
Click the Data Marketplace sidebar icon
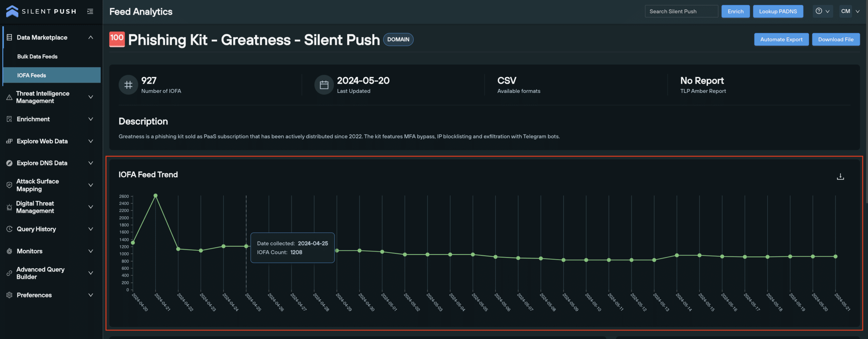(9, 37)
